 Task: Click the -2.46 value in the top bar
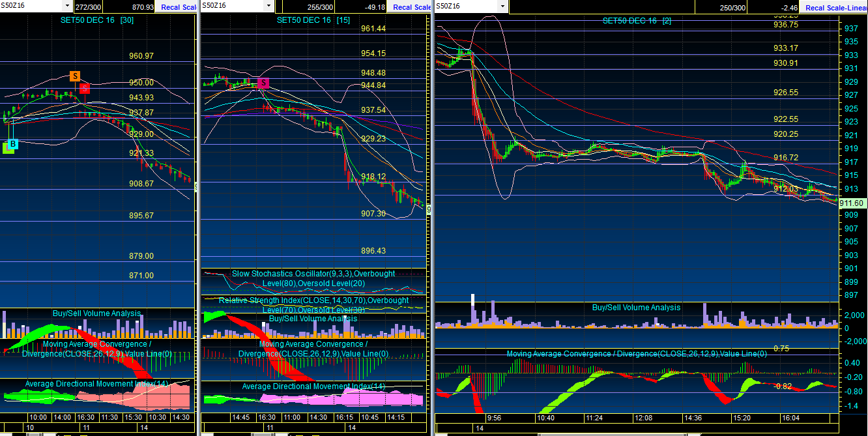coord(790,7)
